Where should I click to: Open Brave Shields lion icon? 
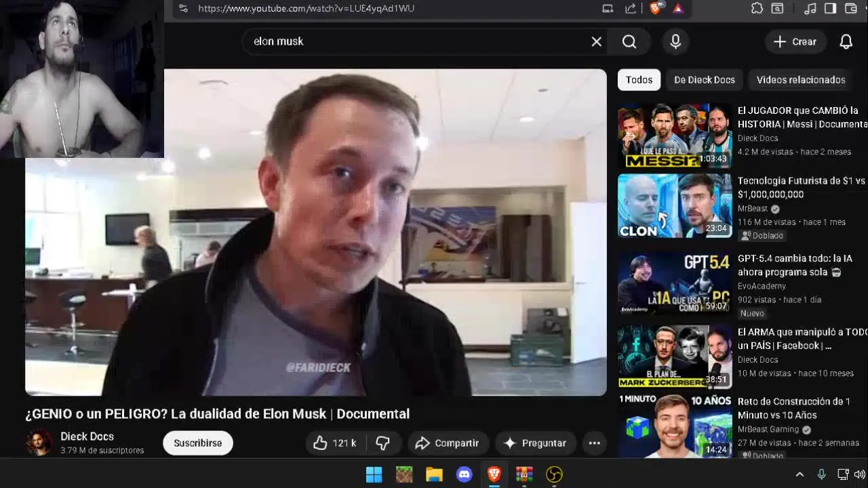pyautogui.click(x=655, y=8)
